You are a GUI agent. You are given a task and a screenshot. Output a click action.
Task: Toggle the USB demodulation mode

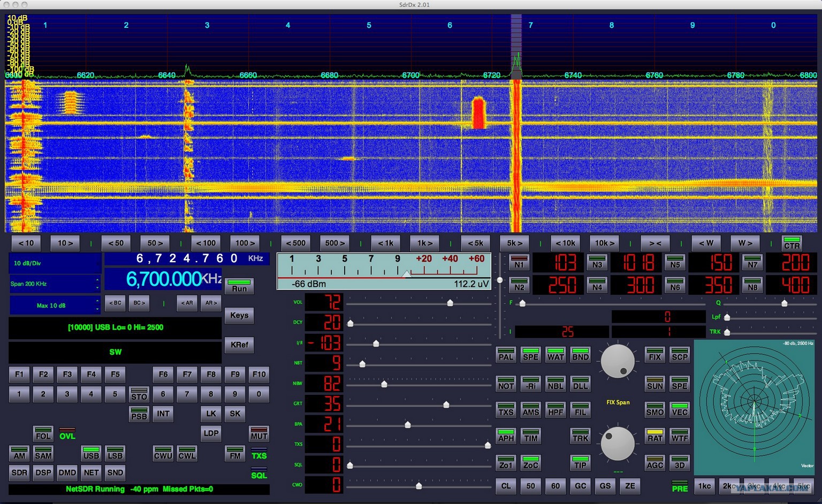pos(91,453)
